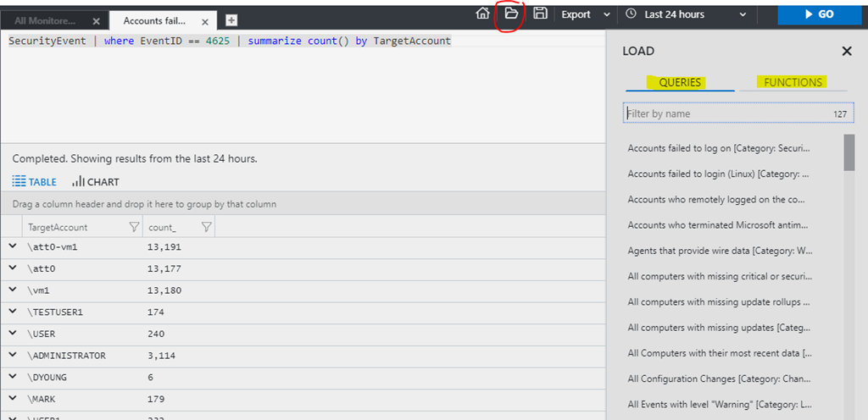Select the QUERIES tab in Load panel
868x420 pixels.
pyautogui.click(x=680, y=82)
